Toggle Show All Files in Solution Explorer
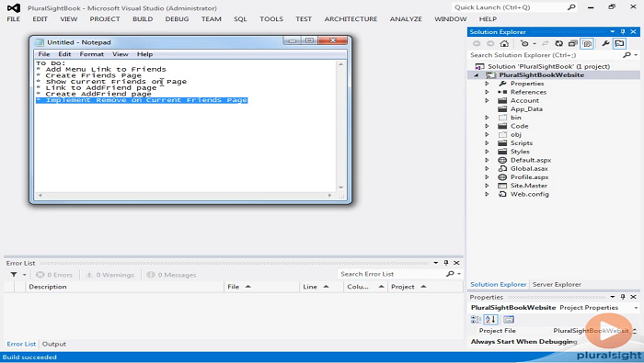The height and width of the screenshot is (363, 644). pos(588,43)
